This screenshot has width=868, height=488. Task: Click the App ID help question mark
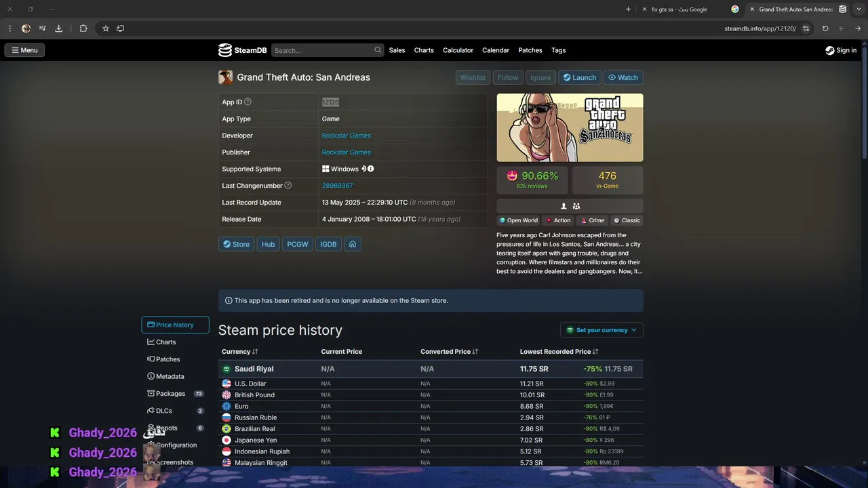point(248,102)
